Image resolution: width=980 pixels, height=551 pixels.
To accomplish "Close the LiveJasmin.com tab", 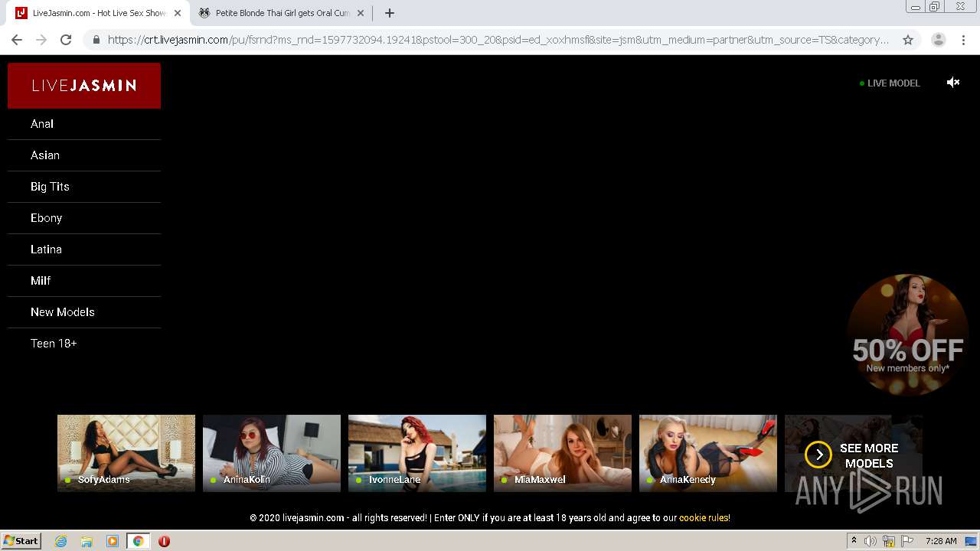I will pos(178,13).
